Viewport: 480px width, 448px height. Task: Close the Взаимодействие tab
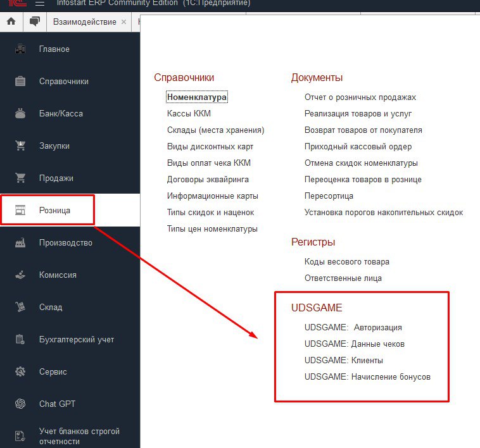click(123, 22)
